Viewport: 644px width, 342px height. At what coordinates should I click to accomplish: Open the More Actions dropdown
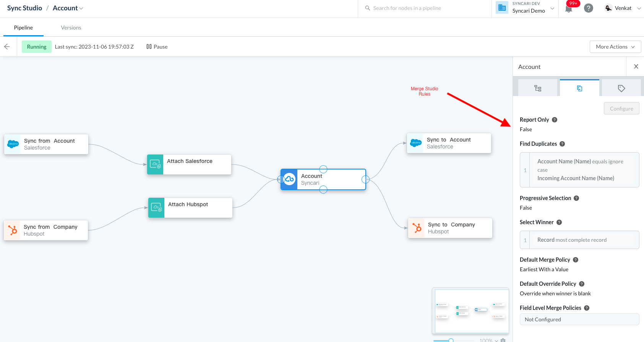click(x=615, y=47)
